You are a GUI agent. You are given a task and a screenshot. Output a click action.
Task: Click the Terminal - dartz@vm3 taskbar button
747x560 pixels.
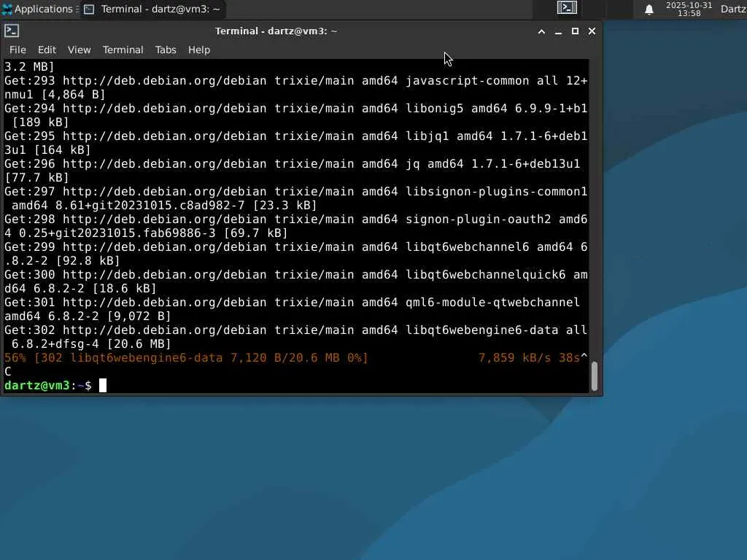click(152, 9)
